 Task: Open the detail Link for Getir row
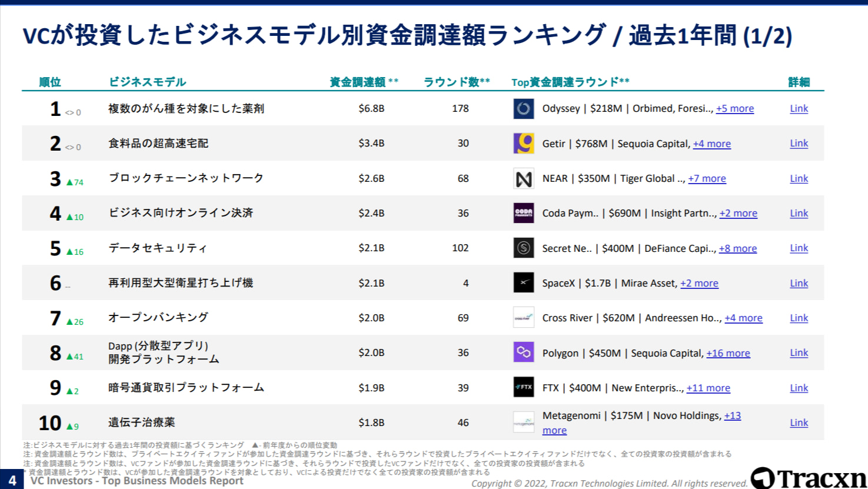(799, 144)
